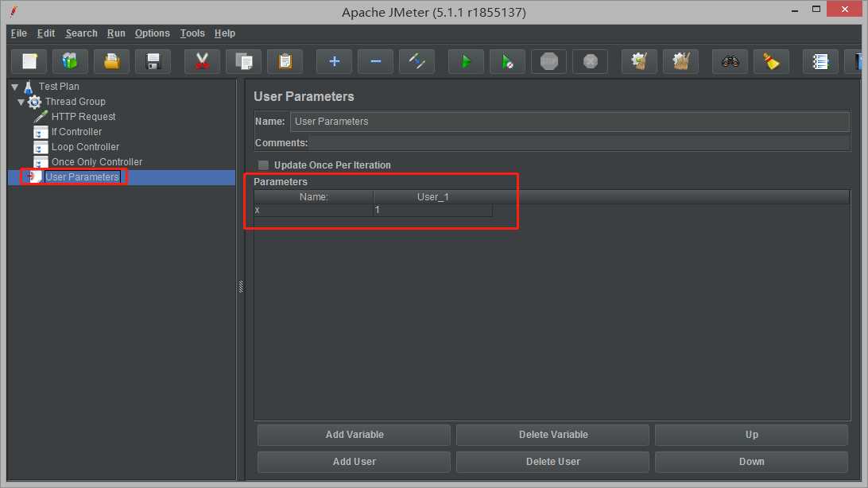Viewport: 868px width, 488px height.
Task: Collapse all nodes with minus icon
Action: pyautogui.click(x=375, y=61)
